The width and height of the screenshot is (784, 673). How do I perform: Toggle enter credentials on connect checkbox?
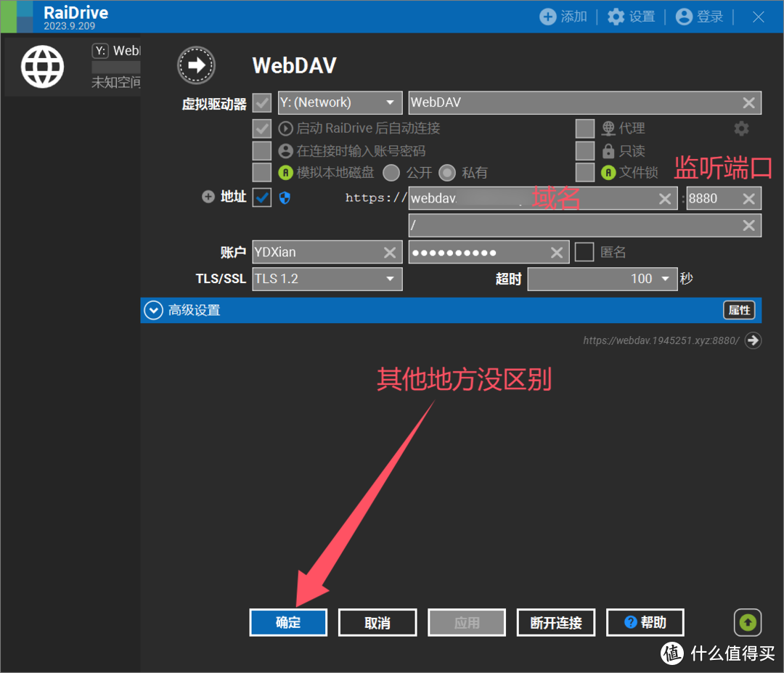click(x=261, y=150)
